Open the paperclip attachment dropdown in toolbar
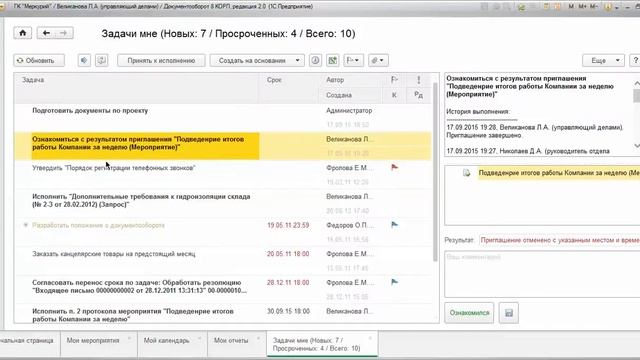640x360 pixels. click(378, 60)
